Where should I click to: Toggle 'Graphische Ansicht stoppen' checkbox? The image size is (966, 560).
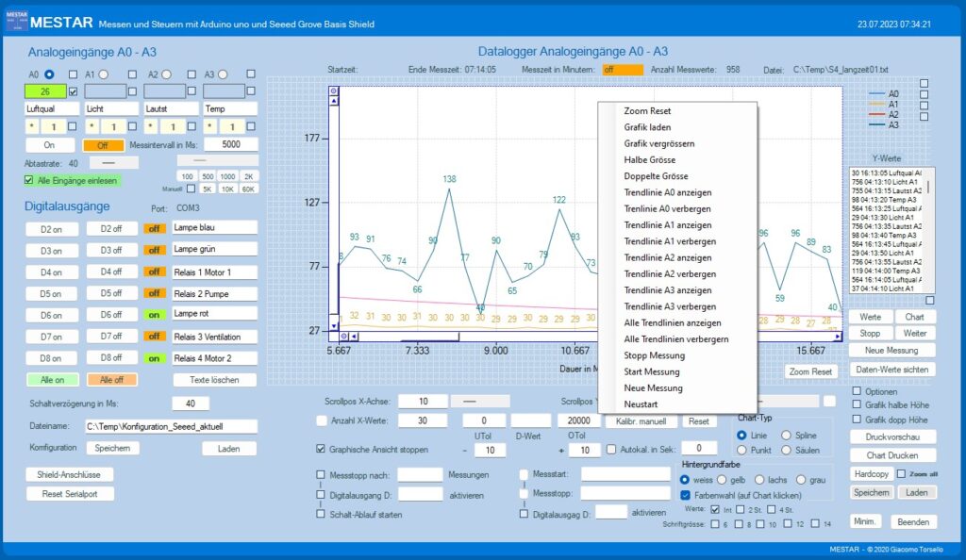(x=322, y=449)
